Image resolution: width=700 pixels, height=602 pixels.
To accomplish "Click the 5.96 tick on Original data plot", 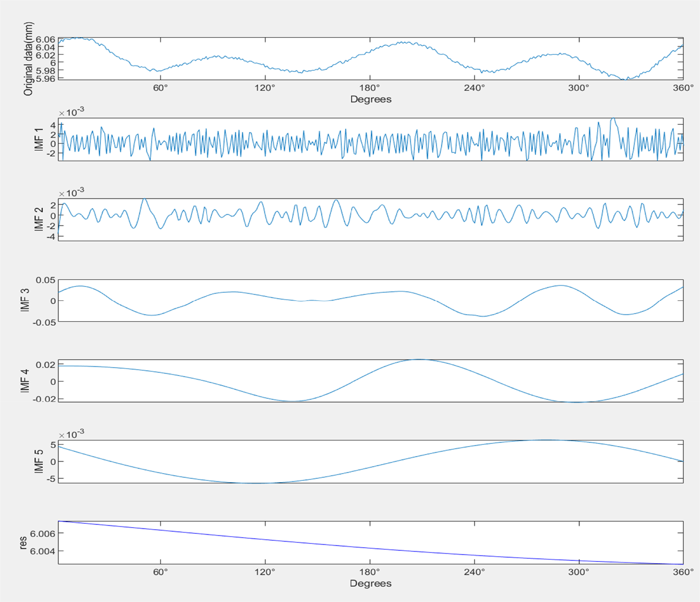I will (x=45, y=79).
